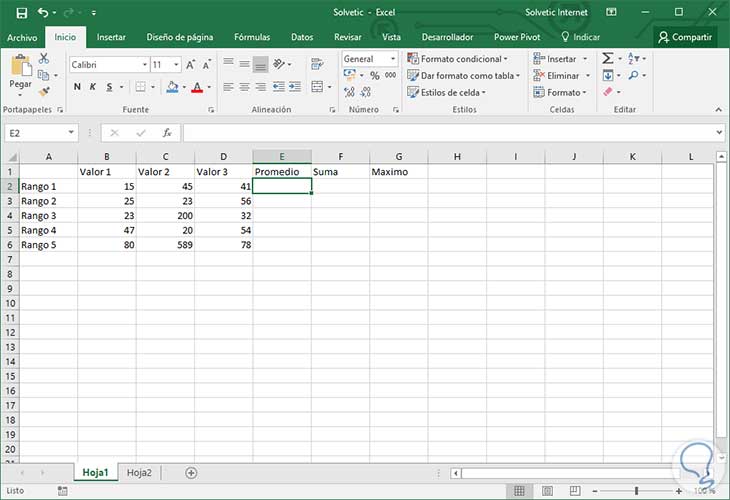Select column header G

399,157
